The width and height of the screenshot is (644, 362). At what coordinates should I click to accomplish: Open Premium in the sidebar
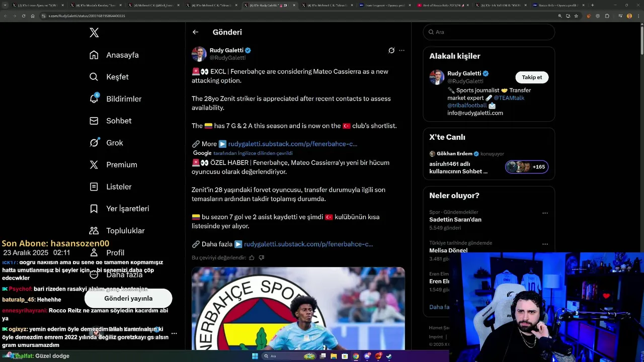click(x=113, y=164)
